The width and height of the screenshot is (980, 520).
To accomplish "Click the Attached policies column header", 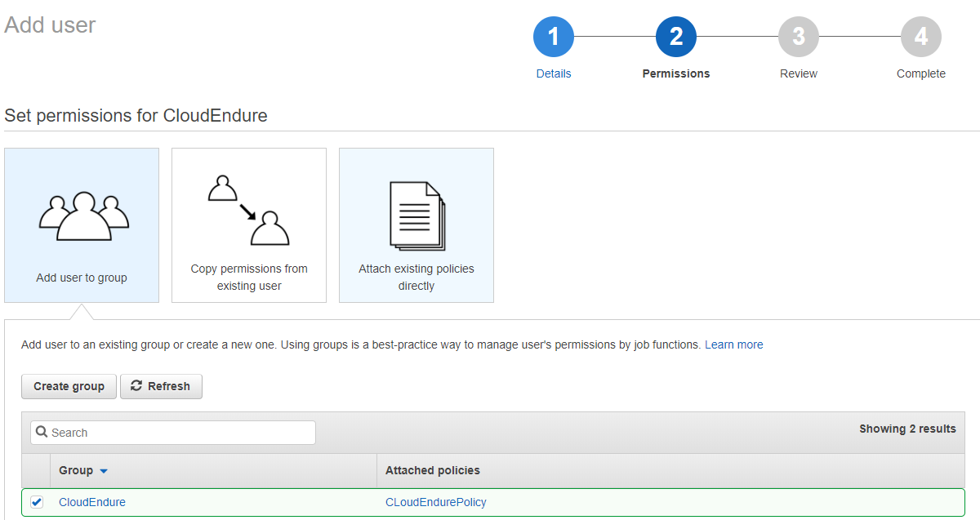I will click(x=433, y=470).
